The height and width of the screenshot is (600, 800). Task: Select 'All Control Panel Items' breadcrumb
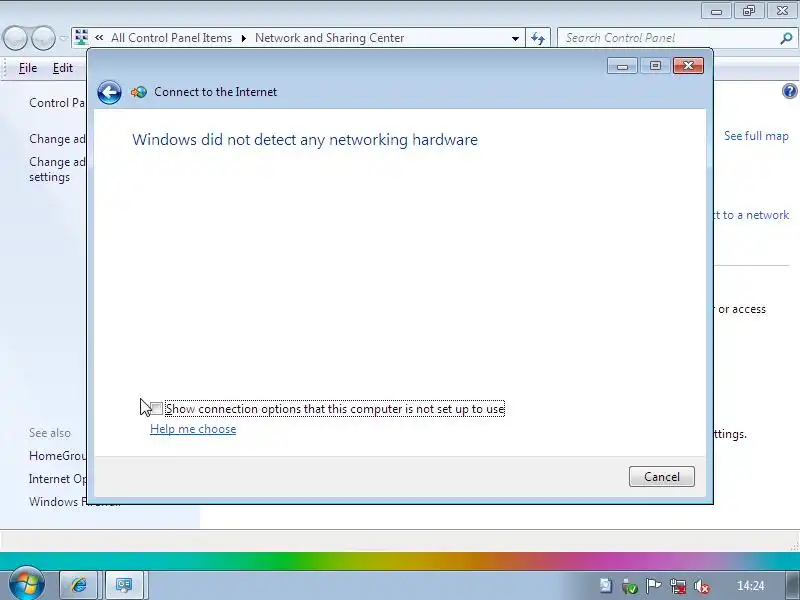tap(171, 38)
